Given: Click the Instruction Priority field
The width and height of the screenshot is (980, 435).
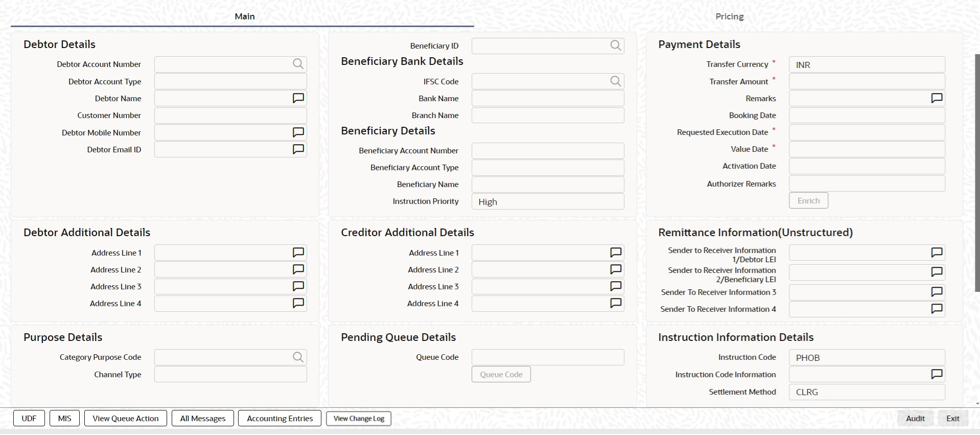Looking at the screenshot, I should click(x=548, y=201).
